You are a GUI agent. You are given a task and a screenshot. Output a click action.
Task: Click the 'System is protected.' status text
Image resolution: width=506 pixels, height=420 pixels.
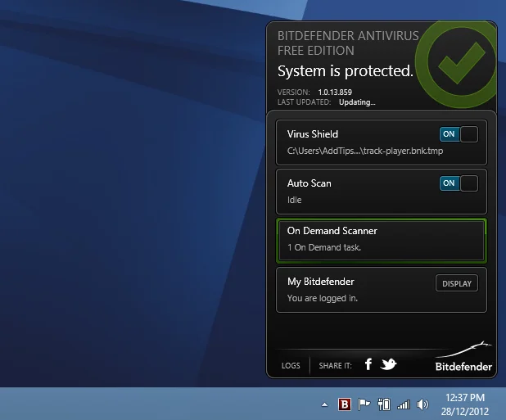point(346,71)
